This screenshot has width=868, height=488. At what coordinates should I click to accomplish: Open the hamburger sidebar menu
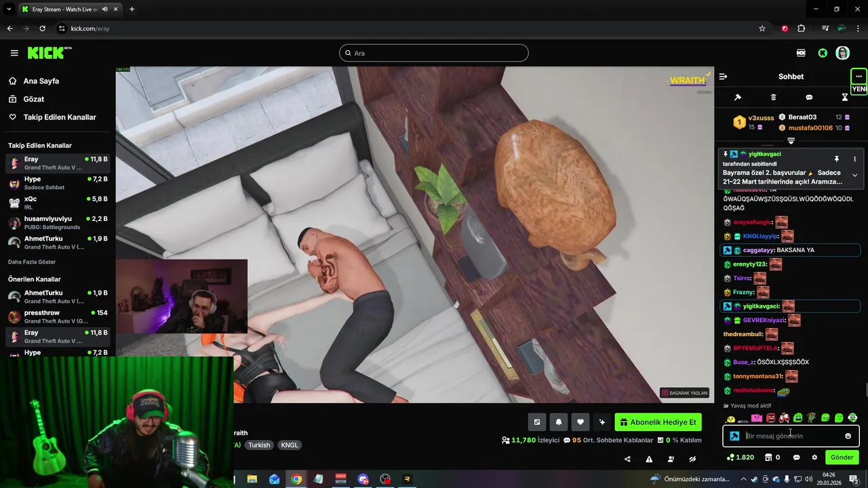14,53
